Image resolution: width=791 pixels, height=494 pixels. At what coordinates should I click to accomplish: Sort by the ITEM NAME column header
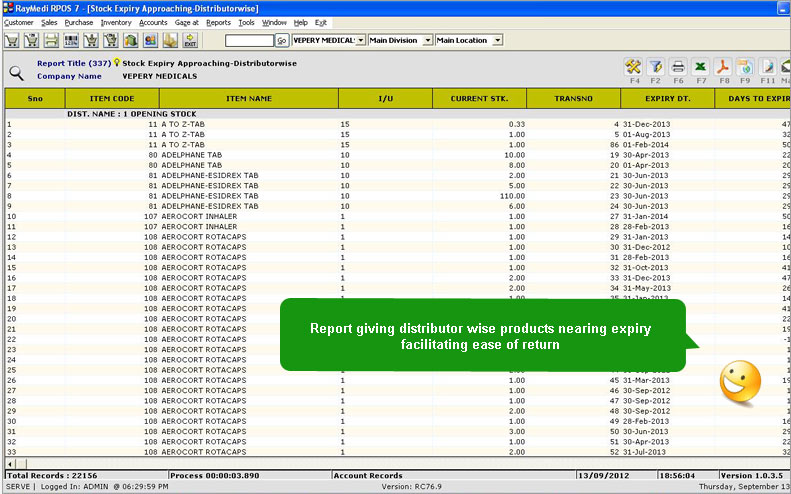pos(249,98)
